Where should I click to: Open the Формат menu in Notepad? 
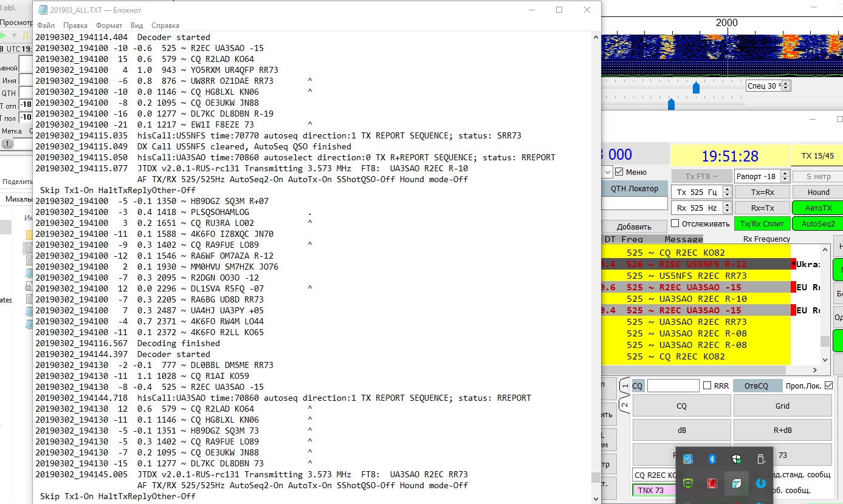109,26
